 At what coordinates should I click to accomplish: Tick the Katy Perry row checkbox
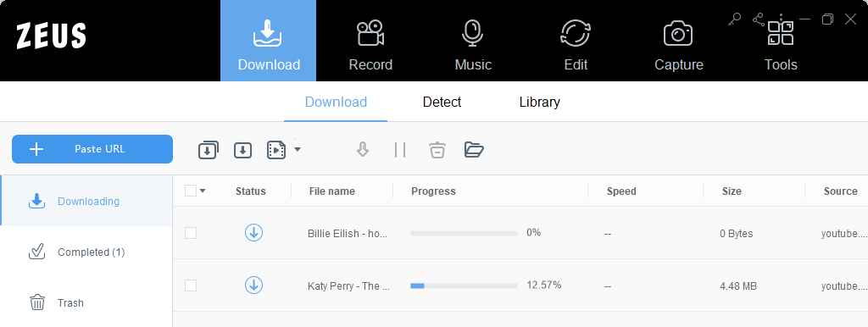click(191, 285)
